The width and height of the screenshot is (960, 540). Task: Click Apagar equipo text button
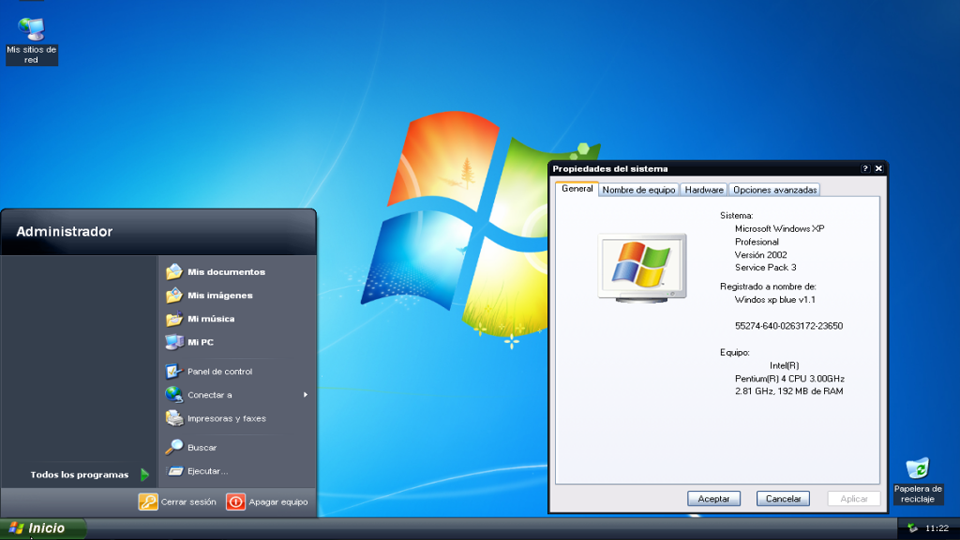coord(278,501)
